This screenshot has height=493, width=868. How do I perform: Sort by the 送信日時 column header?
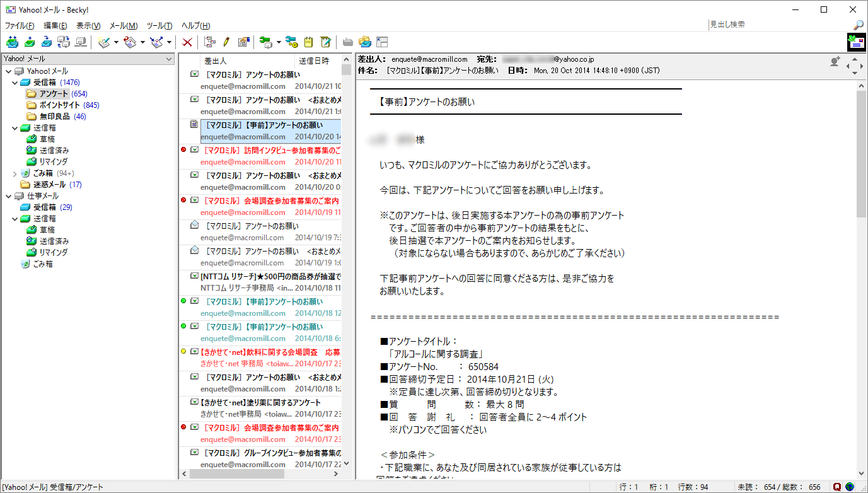coord(318,61)
